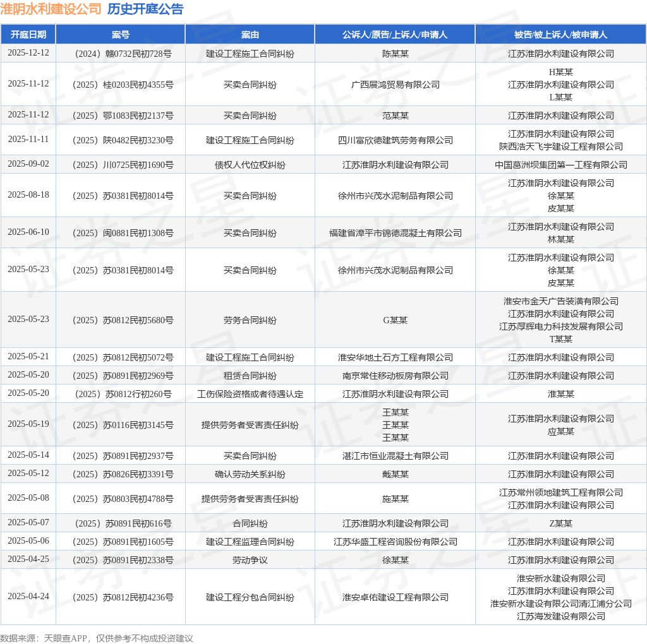The width and height of the screenshot is (647, 644).
Task: Select case number (2025)苏0116民初3145号
Action: [x=123, y=425]
